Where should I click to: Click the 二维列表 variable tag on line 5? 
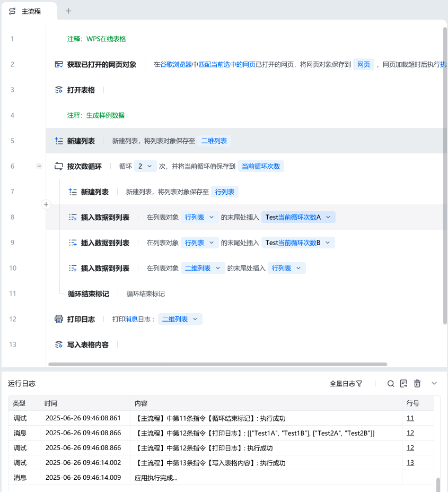click(214, 141)
